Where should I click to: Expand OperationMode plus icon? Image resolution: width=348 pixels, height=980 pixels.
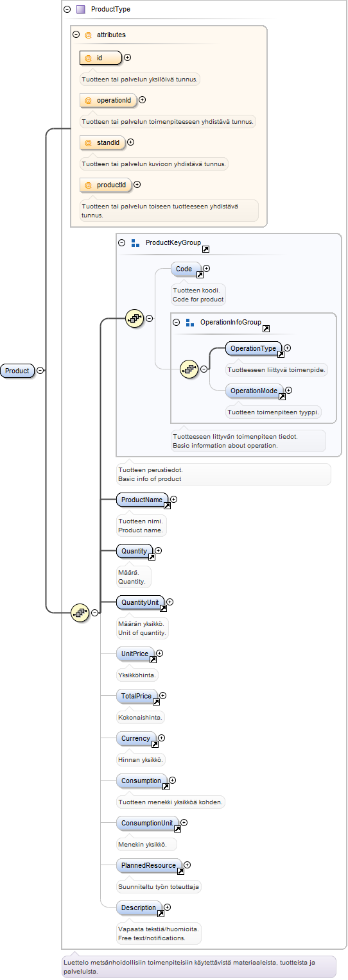[x=288, y=390]
